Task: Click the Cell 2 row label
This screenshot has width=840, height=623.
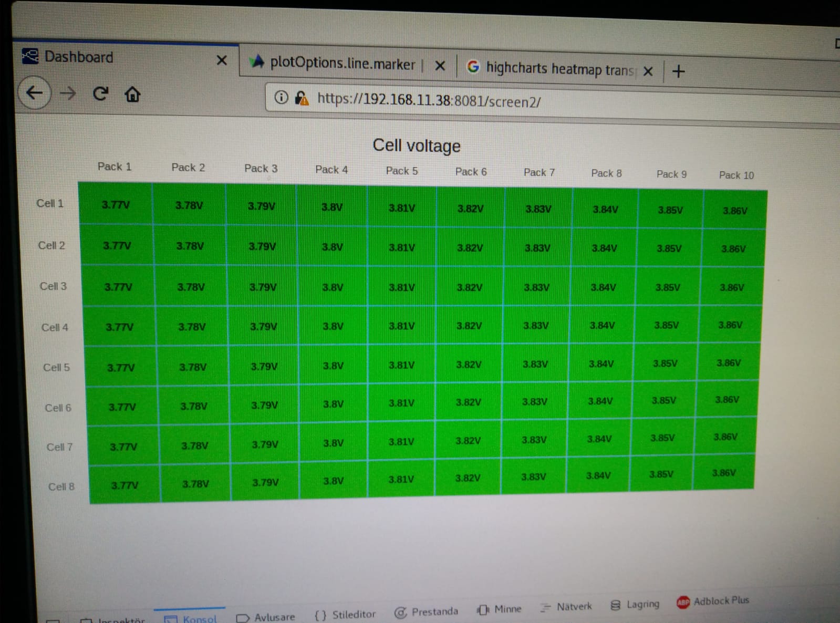Action: coord(51,245)
